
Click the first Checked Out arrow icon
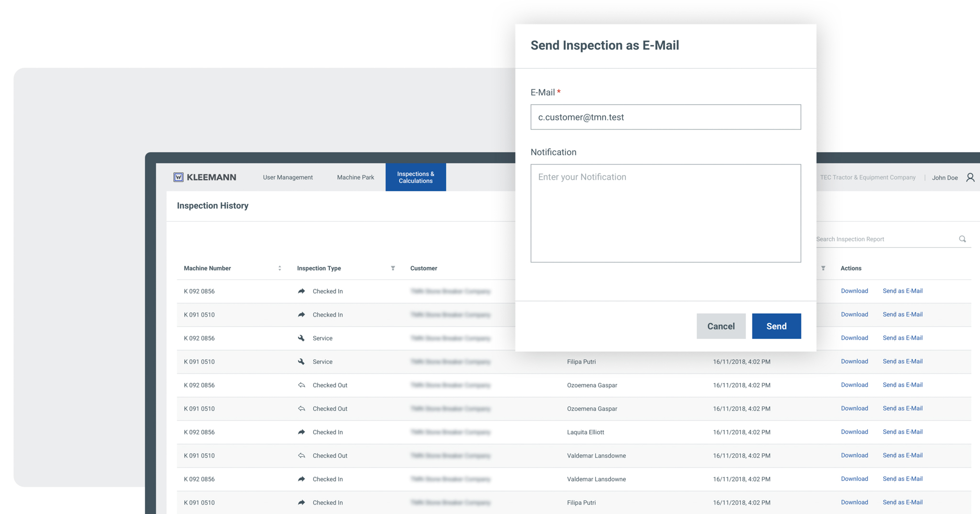(x=301, y=385)
